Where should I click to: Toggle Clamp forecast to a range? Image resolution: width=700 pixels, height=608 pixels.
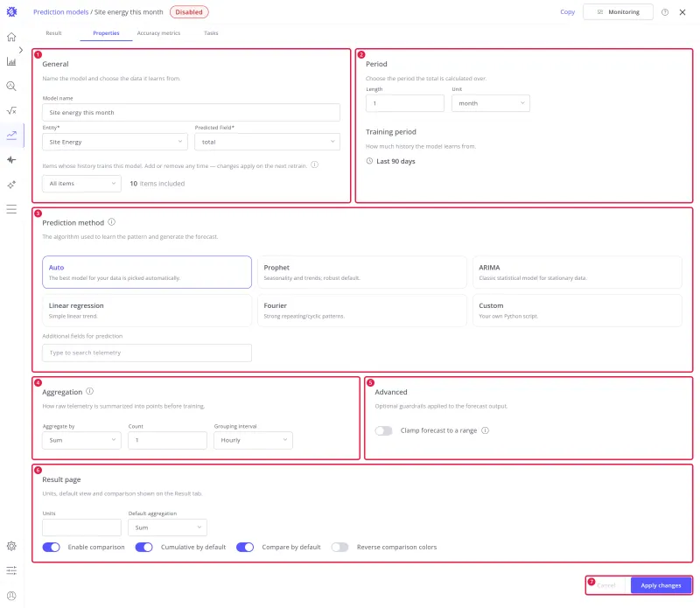(x=383, y=430)
